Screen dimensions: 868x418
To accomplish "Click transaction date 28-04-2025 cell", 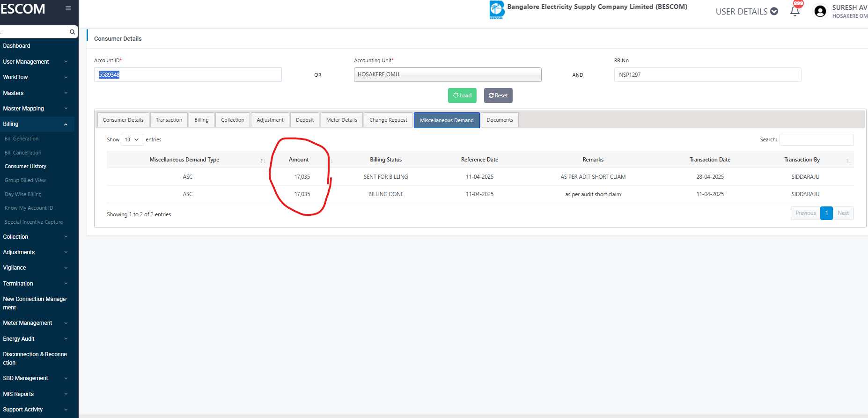I will click(x=710, y=177).
